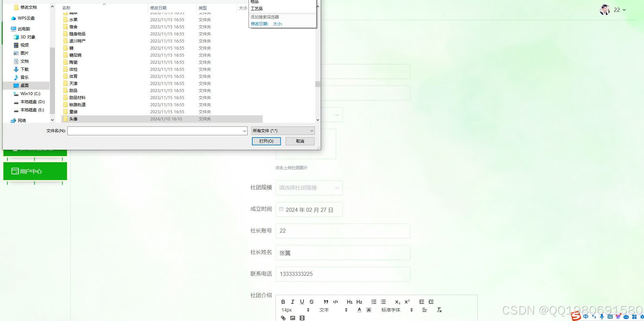Image resolution: width=644 pixels, height=321 pixels.
Task: Open the font color picker
Action: [359, 310]
